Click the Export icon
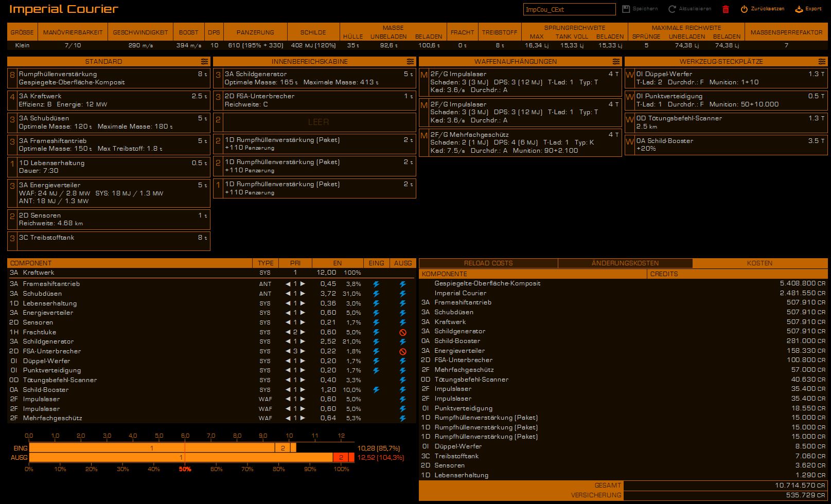Image resolution: width=831 pixels, height=504 pixels. click(799, 9)
